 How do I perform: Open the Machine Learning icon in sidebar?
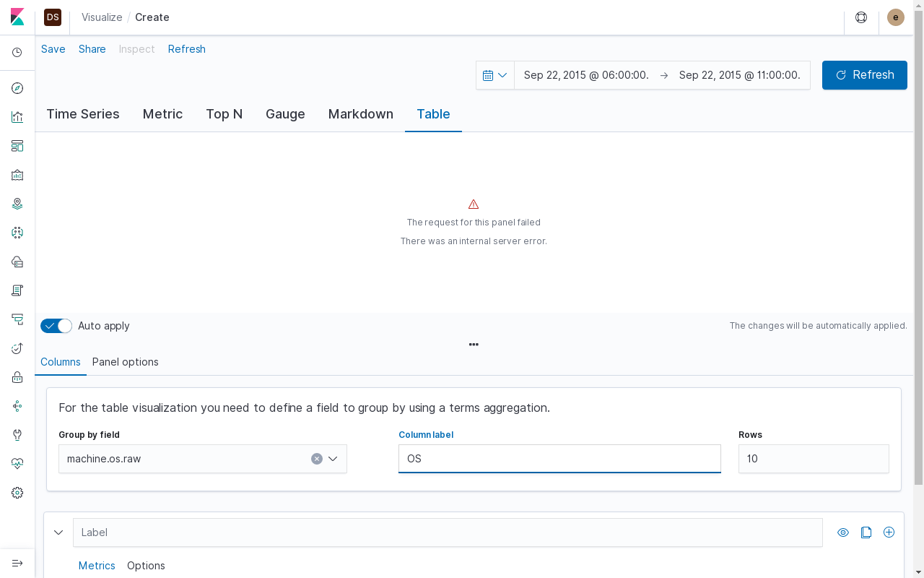click(x=17, y=233)
